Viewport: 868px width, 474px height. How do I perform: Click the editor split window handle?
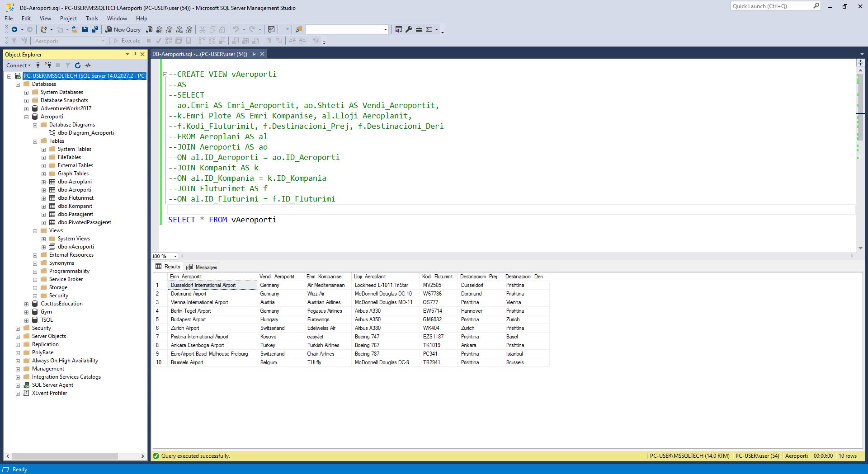click(x=860, y=62)
